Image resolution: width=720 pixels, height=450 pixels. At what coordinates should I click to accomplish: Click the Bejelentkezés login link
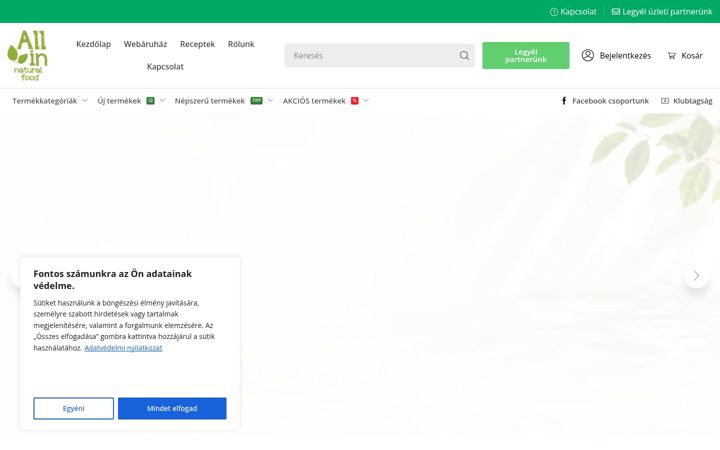click(625, 56)
